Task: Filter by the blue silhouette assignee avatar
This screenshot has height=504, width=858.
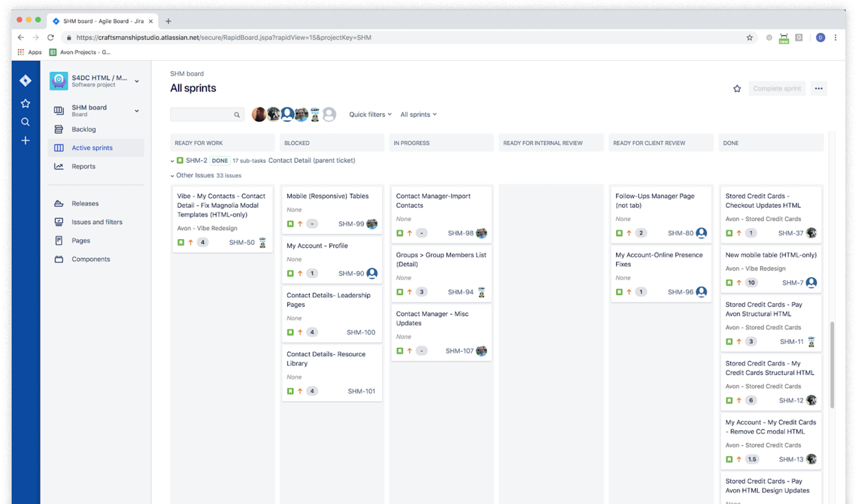Action: pyautogui.click(x=288, y=114)
